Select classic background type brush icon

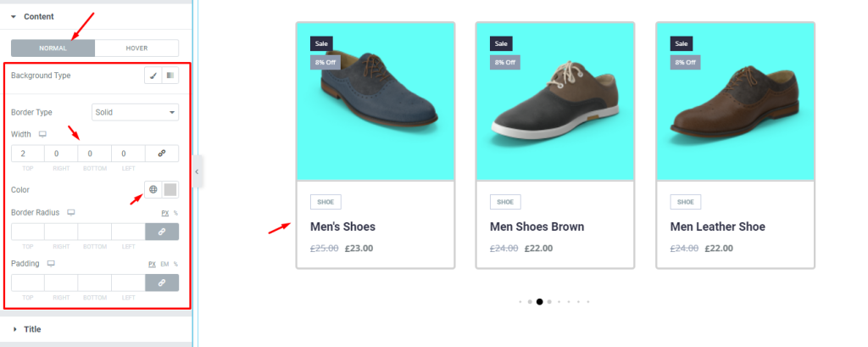tap(153, 76)
